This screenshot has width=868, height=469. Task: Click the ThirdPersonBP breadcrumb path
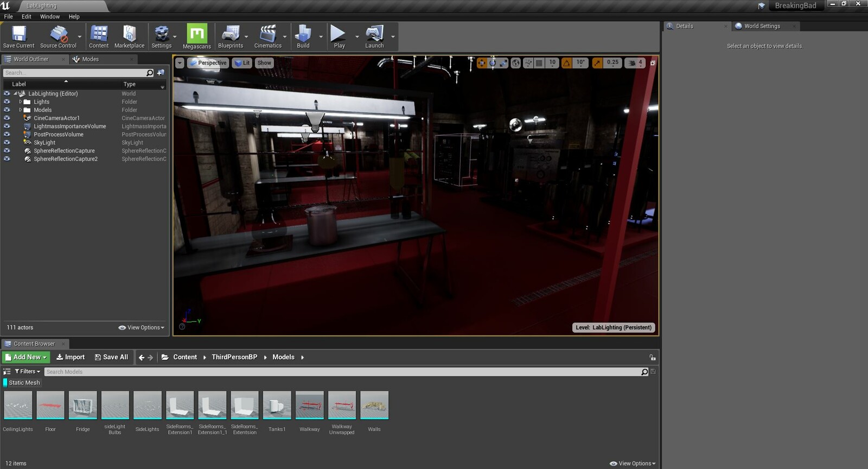(234, 357)
